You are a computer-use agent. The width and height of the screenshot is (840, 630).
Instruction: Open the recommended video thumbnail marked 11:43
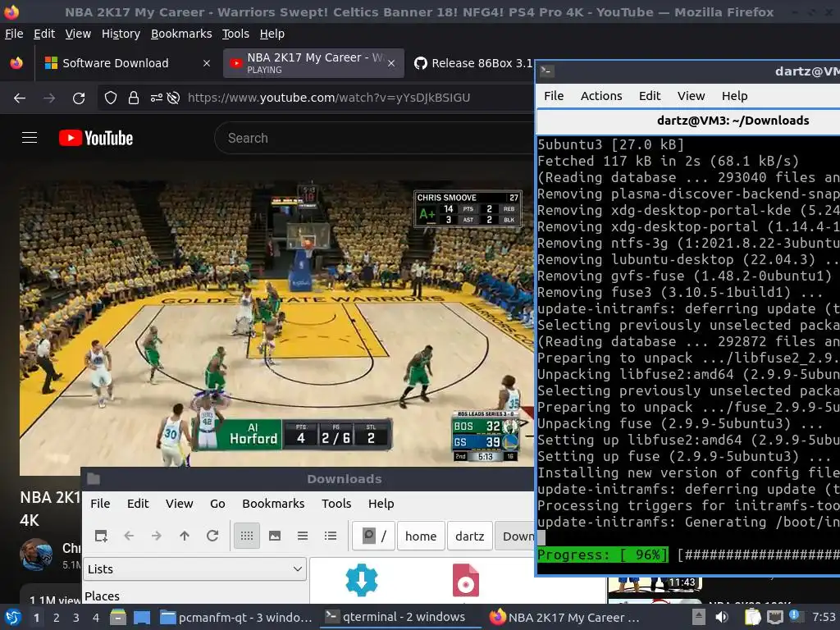click(655, 584)
